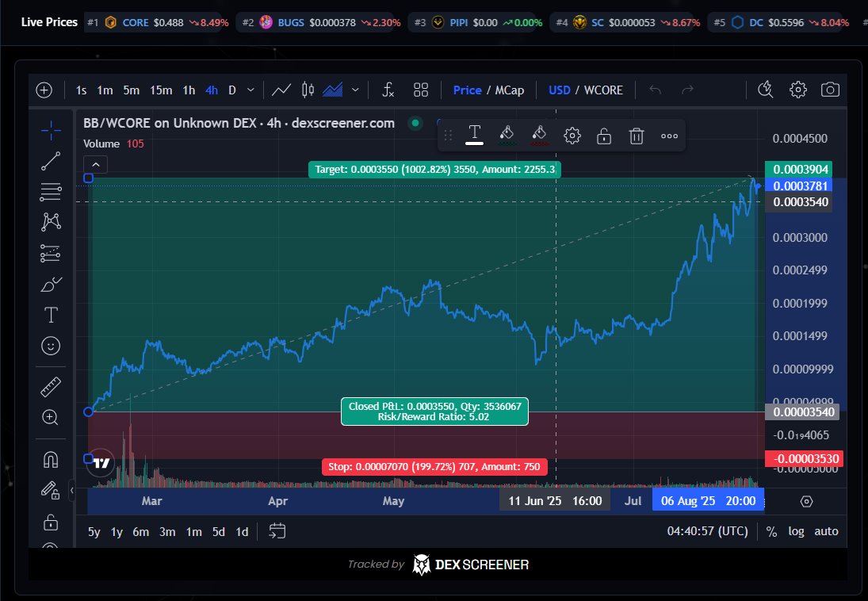Select the pattern drawing tool

point(51,221)
